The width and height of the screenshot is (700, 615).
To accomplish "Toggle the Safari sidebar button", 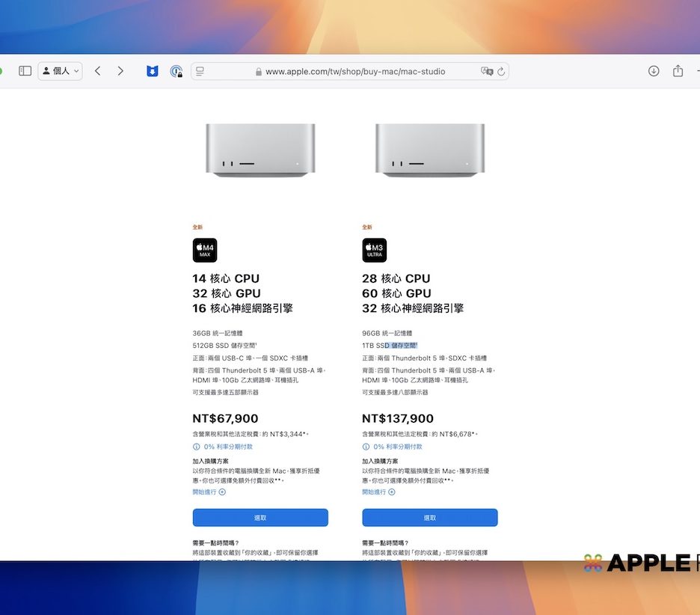I will tap(25, 71).
